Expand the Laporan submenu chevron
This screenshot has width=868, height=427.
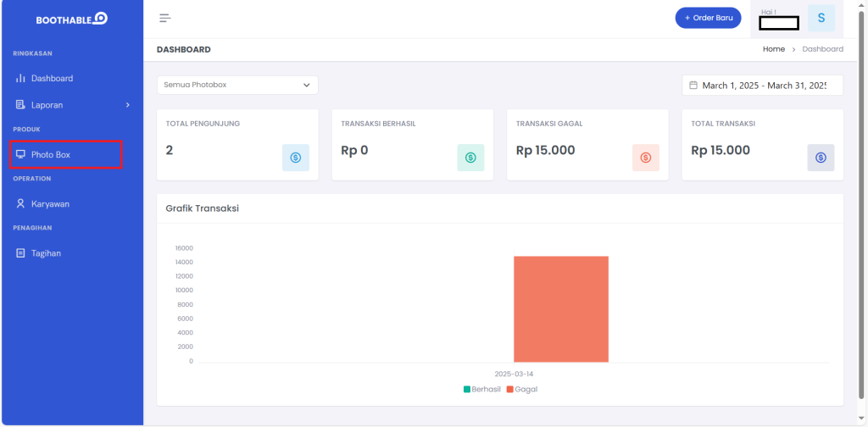click(x=128, y=104)
